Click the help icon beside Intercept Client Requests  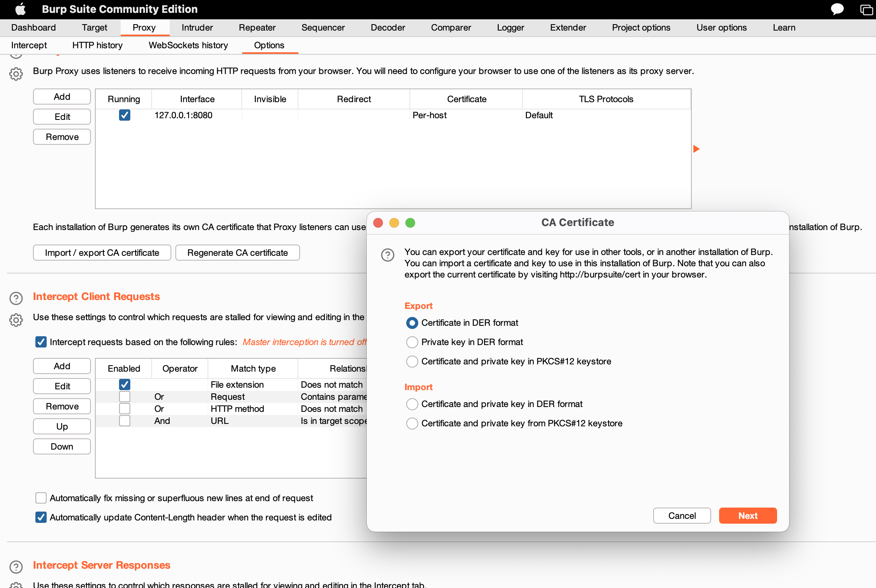point(16,298)
